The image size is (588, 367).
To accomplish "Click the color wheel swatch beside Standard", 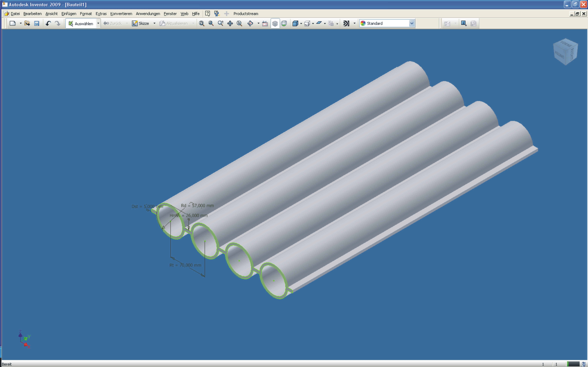I will click(x=363, y=23).
